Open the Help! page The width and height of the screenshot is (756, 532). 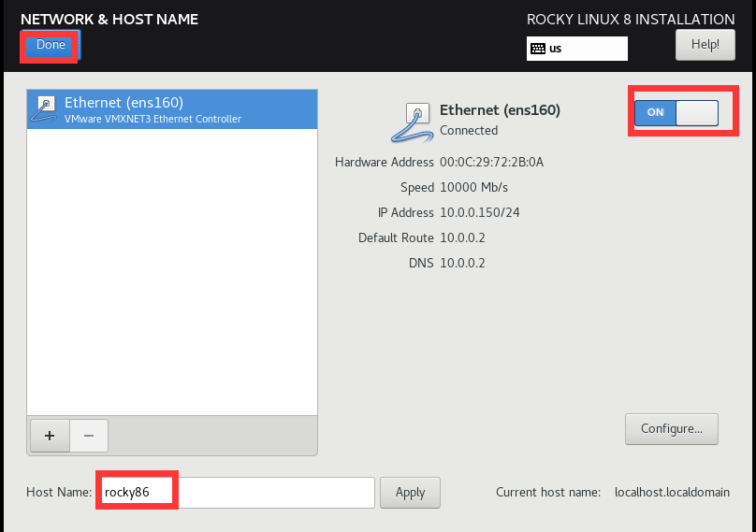click(705, 45)
